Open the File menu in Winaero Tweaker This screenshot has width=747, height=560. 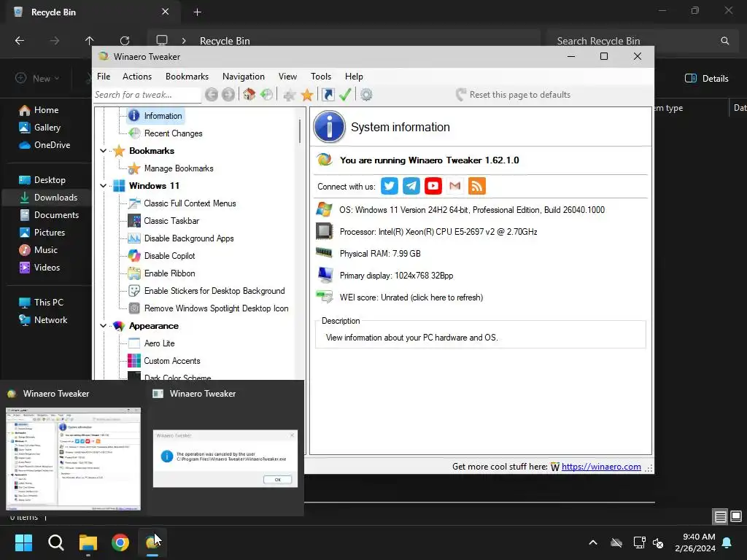(104, 76)
